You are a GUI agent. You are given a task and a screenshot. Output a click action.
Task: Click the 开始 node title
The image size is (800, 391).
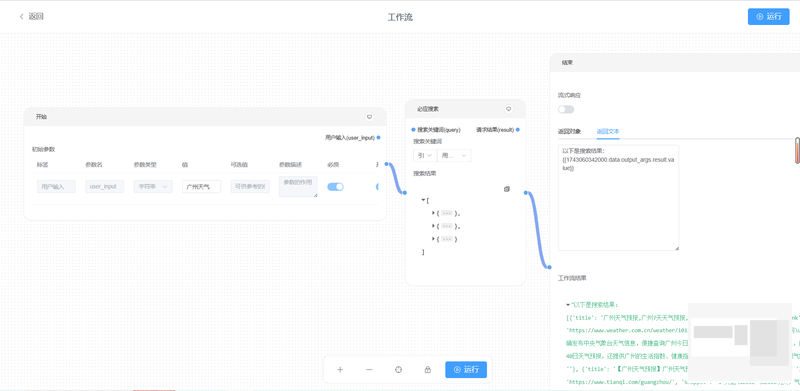(41, 117)
